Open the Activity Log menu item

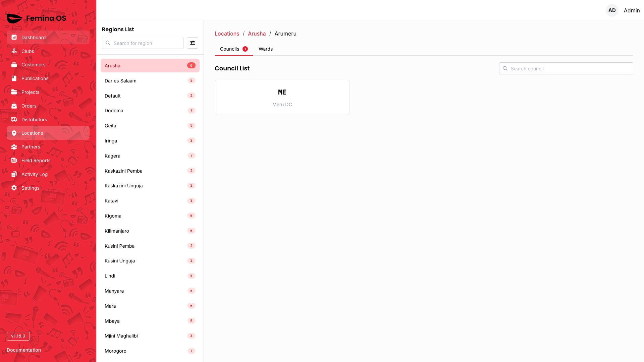click(48, 174)
